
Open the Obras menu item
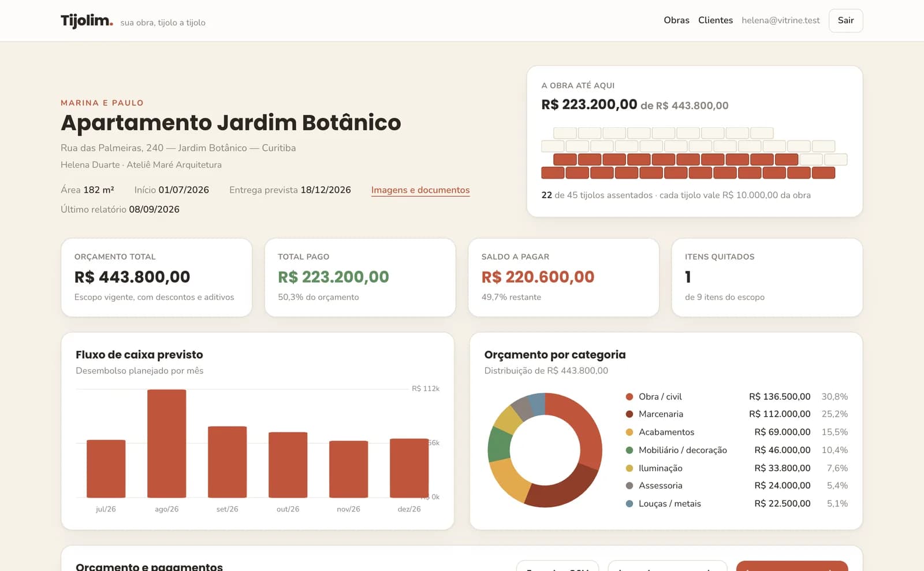(x=676, y=20)
